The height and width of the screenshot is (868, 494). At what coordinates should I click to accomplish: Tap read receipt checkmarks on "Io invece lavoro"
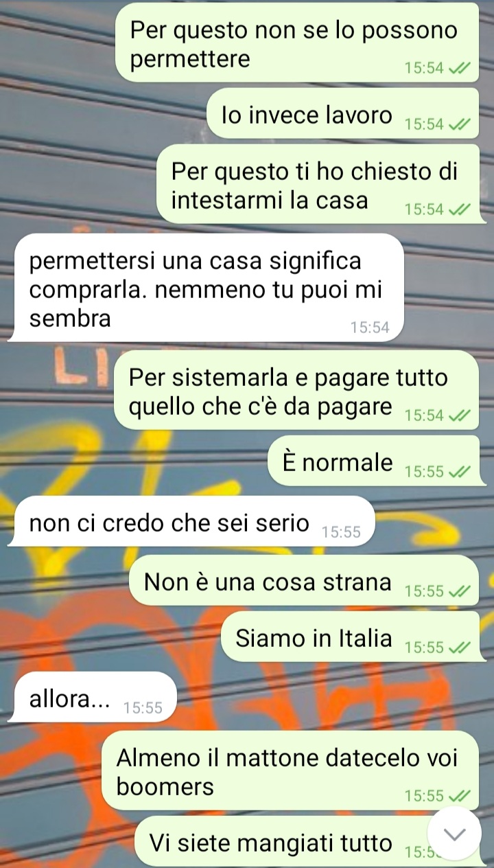pyautogui.click(x=459, y=125)
